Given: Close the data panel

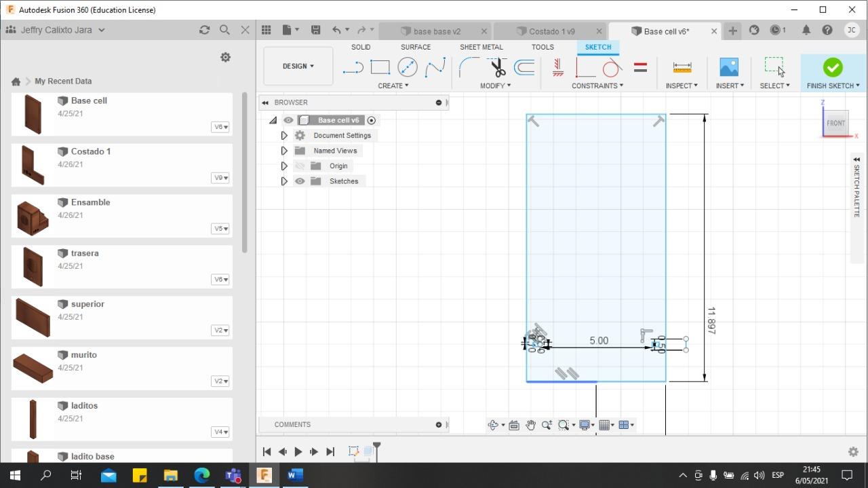Looking at the screenshot, I should coord(245,30).
